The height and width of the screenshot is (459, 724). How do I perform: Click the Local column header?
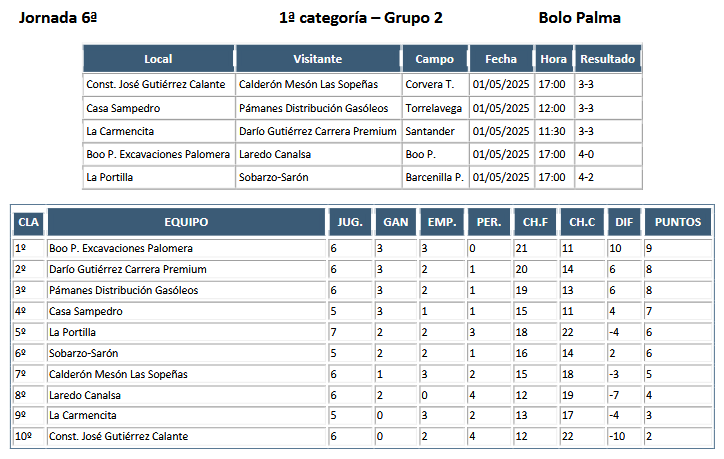pos(158,59)
